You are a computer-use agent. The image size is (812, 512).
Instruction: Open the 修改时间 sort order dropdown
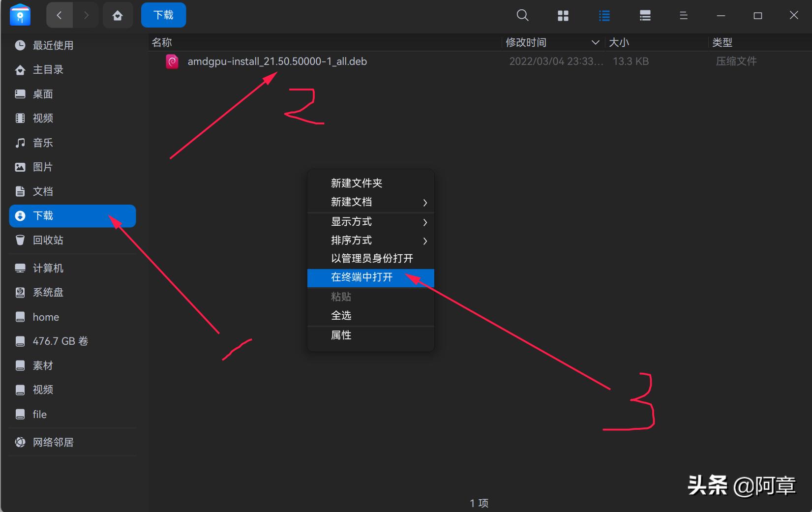tap(596, 42)
